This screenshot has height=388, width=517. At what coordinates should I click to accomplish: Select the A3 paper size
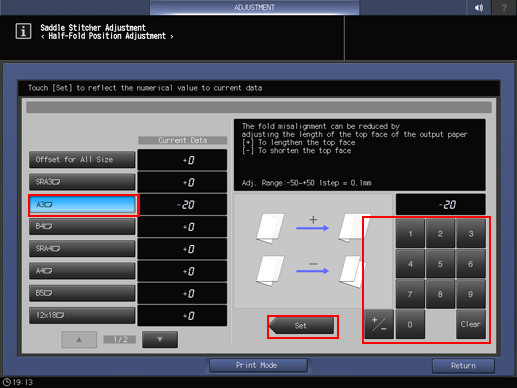(82, 204)
